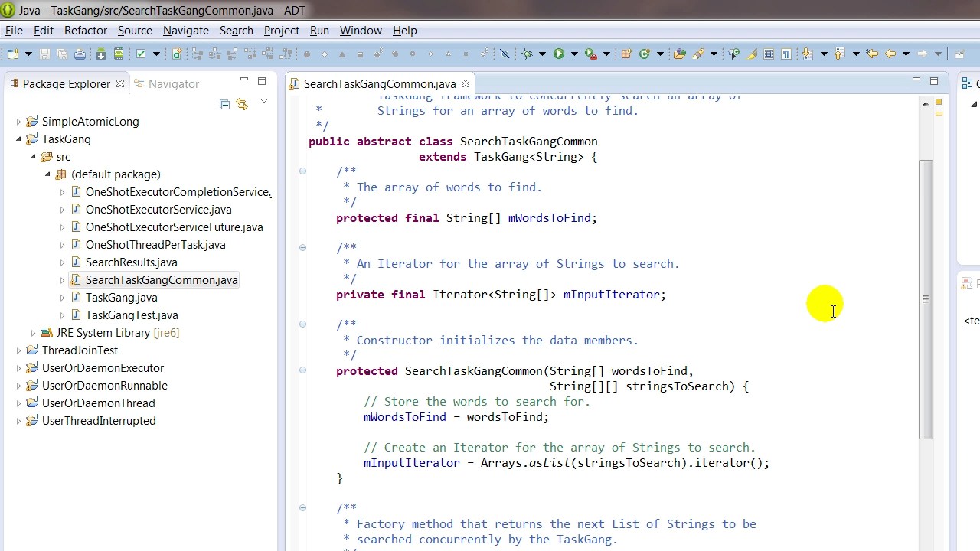980x551 pixels.
Task: Toggle Skip All Breakpoints
Action: click(505, 54)
